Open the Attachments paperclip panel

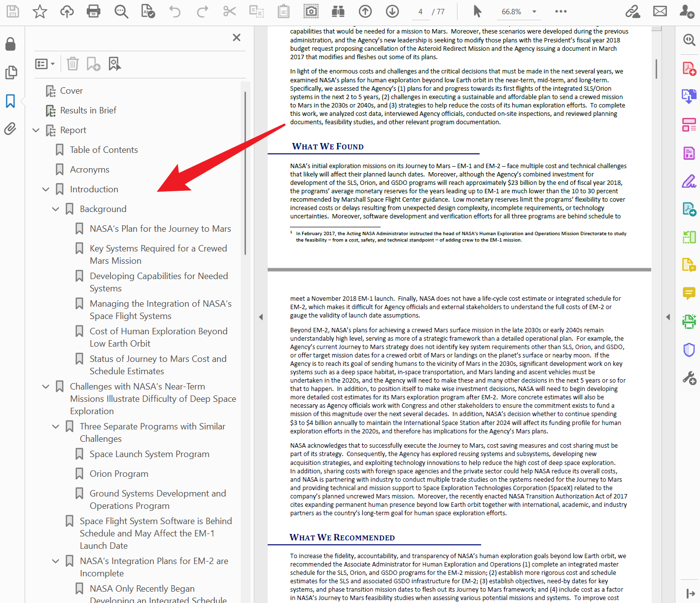[x=10, y=129]
